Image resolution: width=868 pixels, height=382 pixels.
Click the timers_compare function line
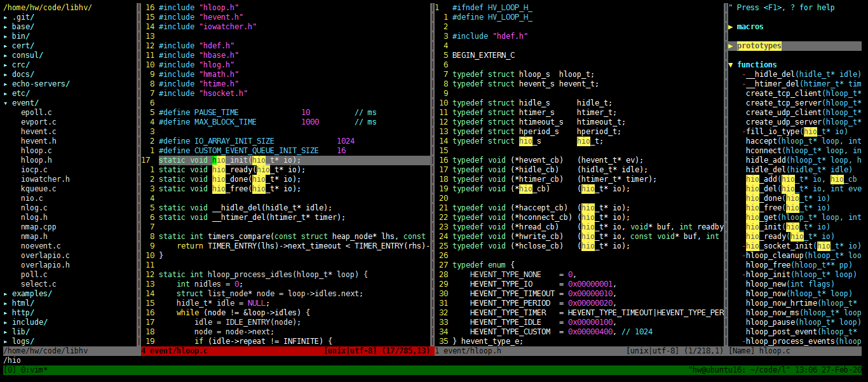(x=292, y=236)
